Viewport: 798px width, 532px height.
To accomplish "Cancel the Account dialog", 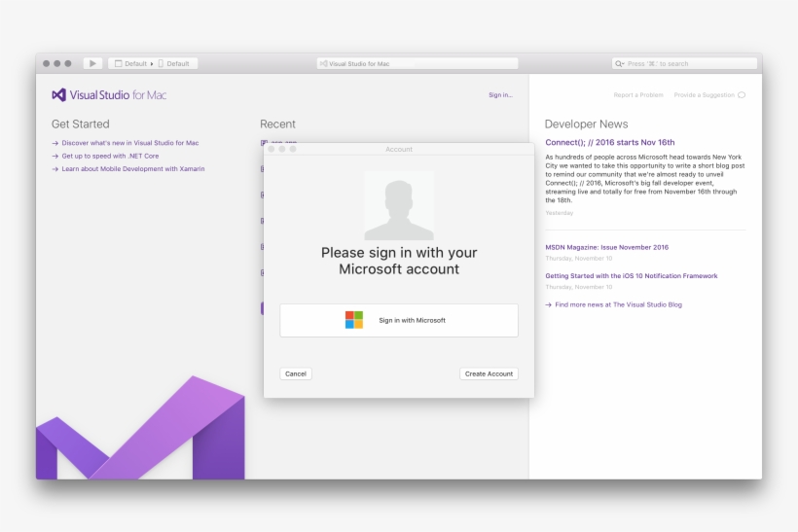I will tap(296, 373).
